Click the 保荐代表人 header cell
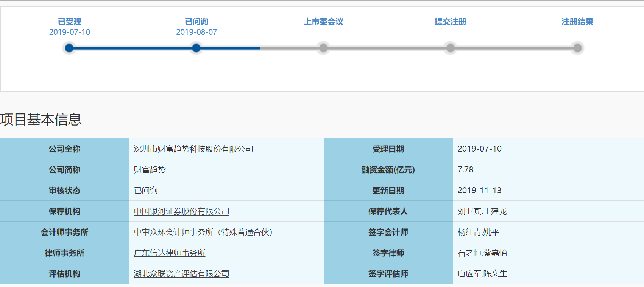This screenshot has width=644, height=287. click(x=388, y=211)
